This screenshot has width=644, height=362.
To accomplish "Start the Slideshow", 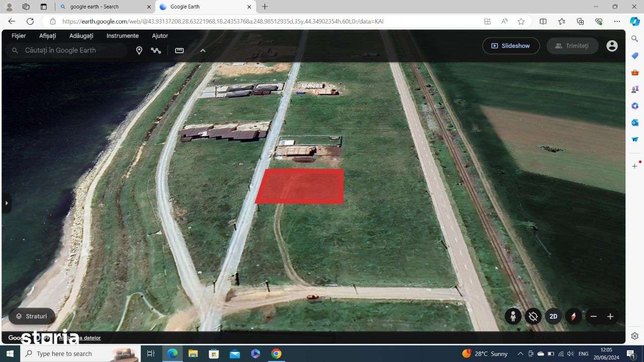I will [511, 46].
